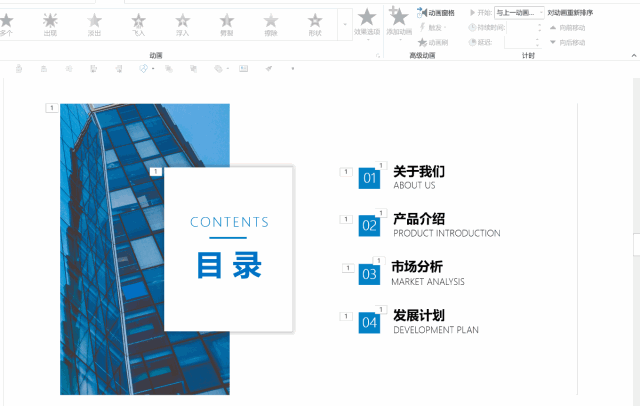Click the second faded quick toolbar icon
The width and height of the screenshot is (640, 406).
tap(44, 69)
